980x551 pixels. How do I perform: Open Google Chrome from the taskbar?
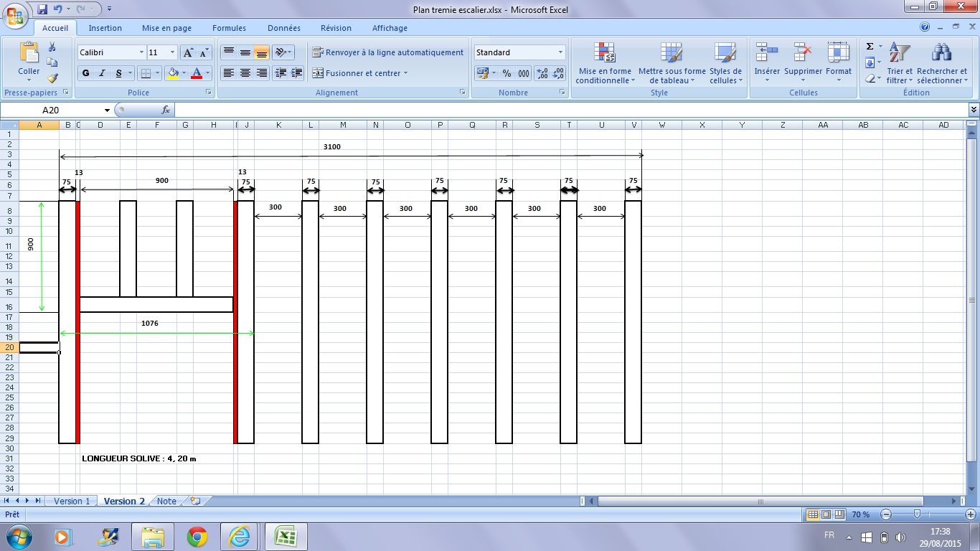point(197,536)
